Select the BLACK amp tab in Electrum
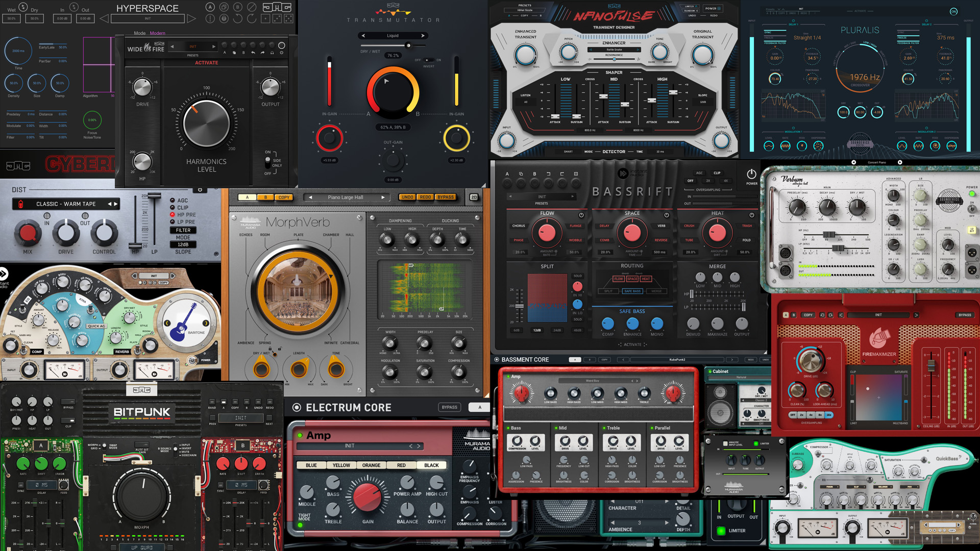980x551 pixels. (x=431, y=465)
